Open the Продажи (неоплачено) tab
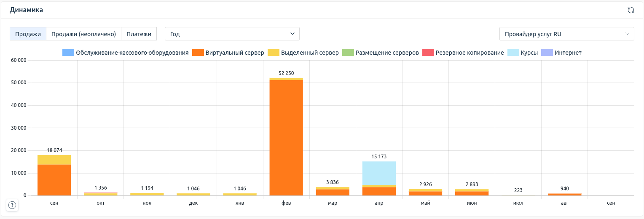The width and height of the screenshot is (644, 219). click(83, 34)
